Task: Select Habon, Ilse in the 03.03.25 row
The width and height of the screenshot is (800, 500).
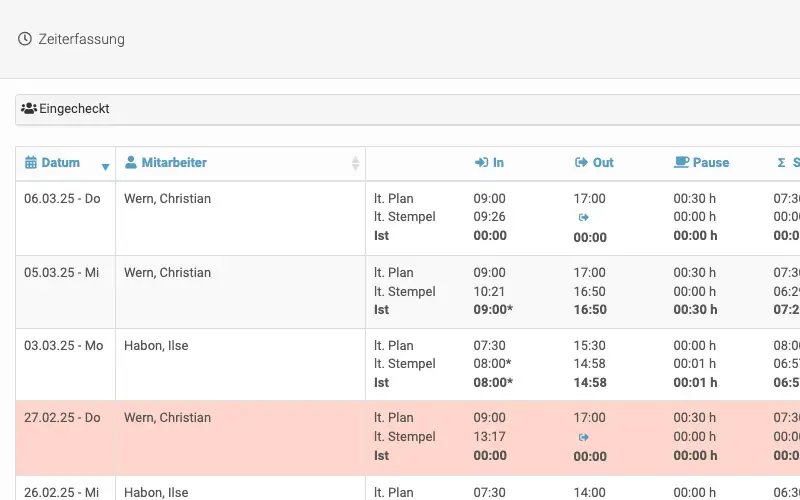Action: 156,346
